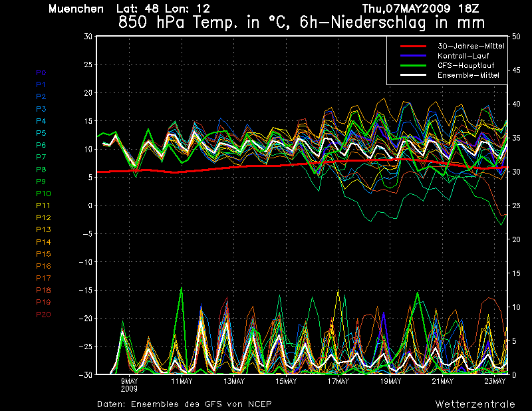Image resolution: width=532 pixels, height=411 pixels.
Task: Click the Daten: Ensembles des GFS caption
Action: [184, 404]
